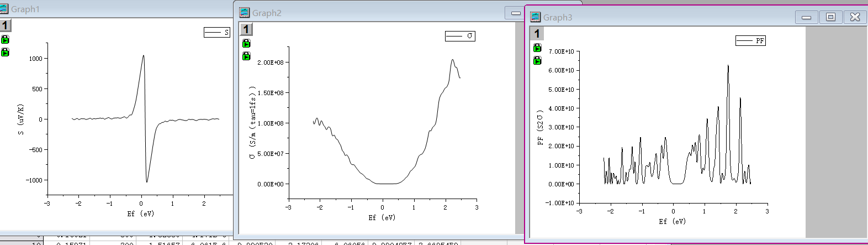The height and width of the screenshot is (245, 868).
Task: Select the σ legend box in Graph2
Action: point(460,36)
